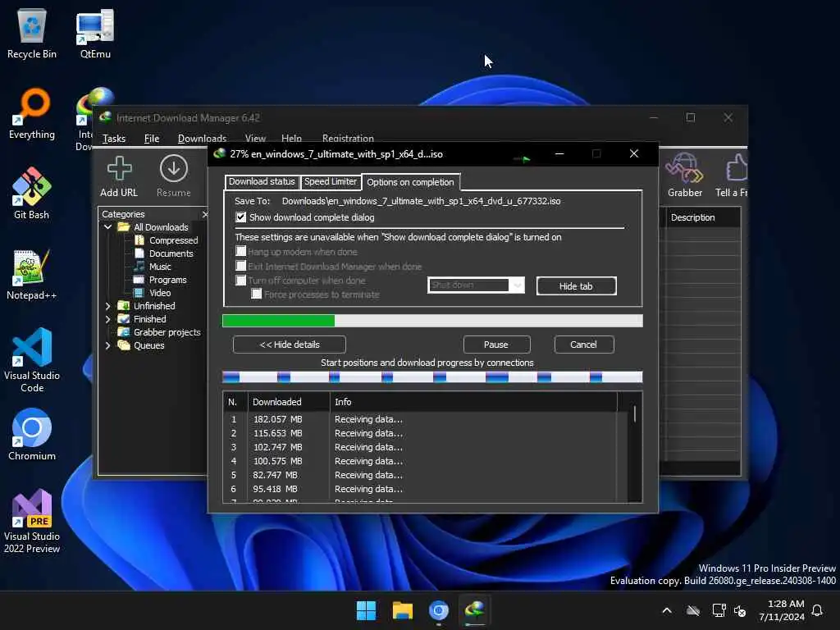Open Visual Studio Code shortcut

pos(32,361)
